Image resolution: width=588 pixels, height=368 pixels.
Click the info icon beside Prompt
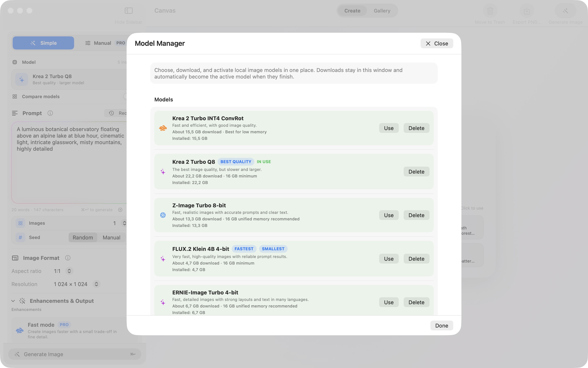click(50, 113)
